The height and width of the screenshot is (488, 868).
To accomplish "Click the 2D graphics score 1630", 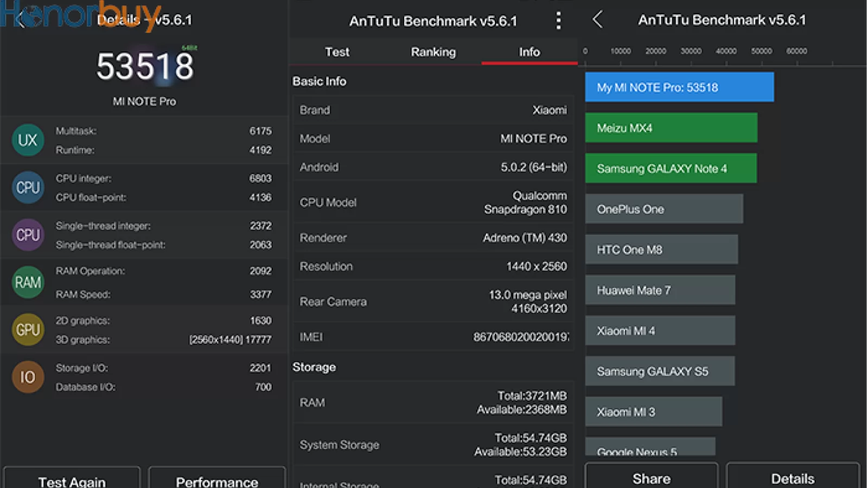I will [260, 320].
